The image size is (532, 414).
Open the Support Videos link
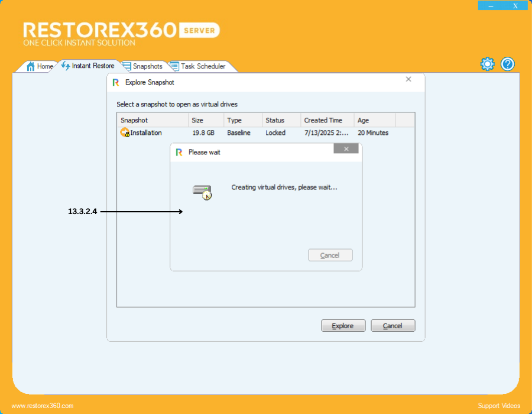pos(499,406)
